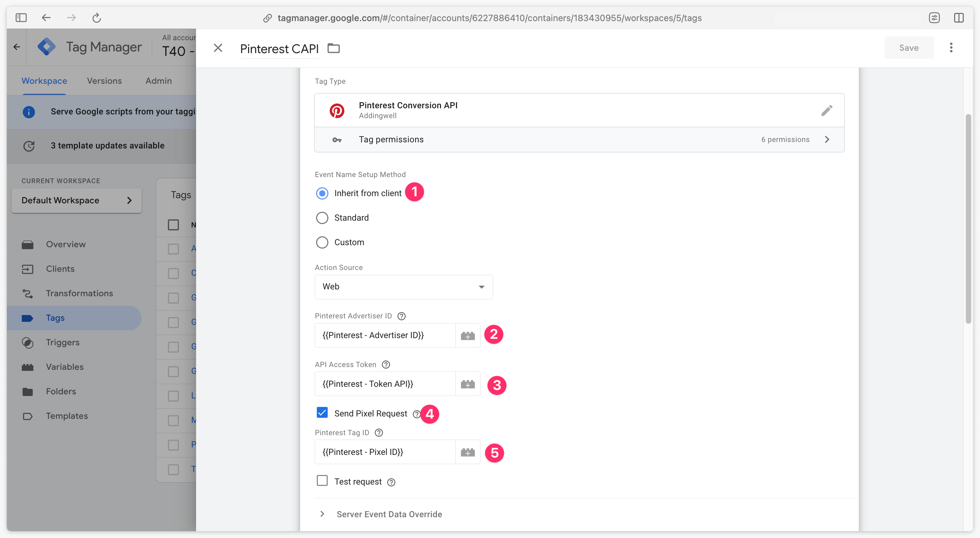The image size is (980, 538).
Task: Show help for API Access Token
Action: tap(386, 365)
